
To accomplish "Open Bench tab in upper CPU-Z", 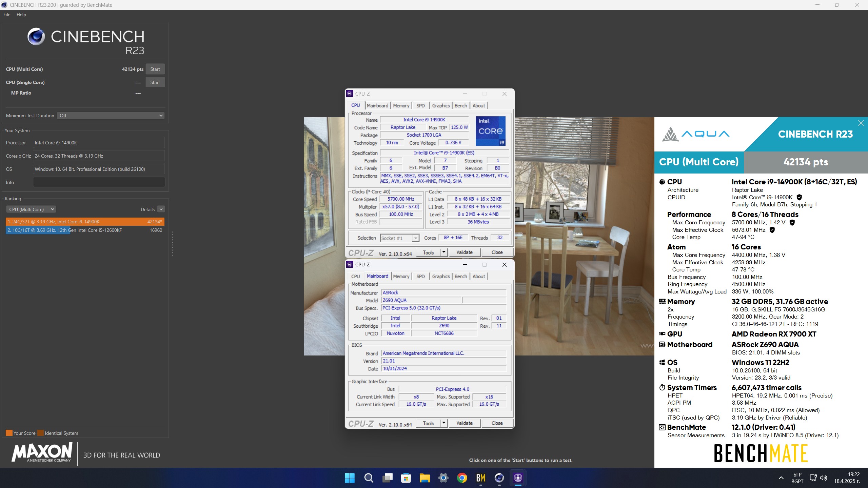I will click(461, 106).
